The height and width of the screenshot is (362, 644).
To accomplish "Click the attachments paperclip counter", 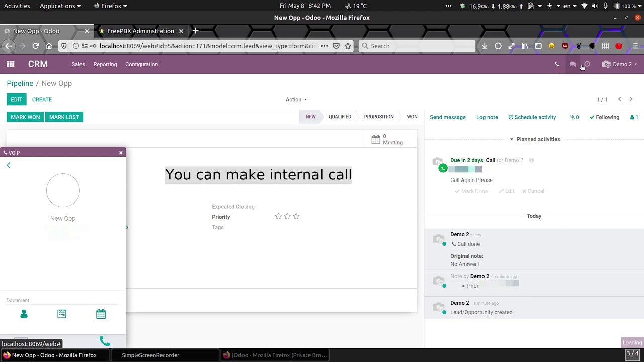I will point(574,117).
